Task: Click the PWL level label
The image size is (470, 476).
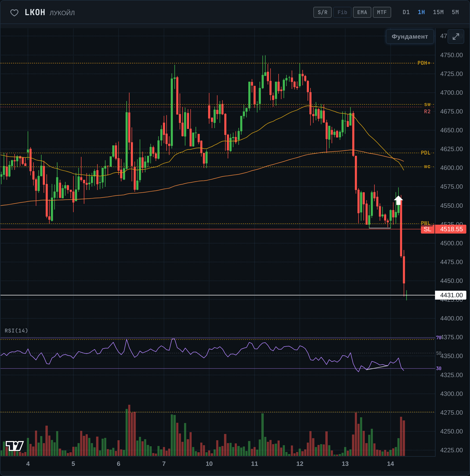Action: (x=426, y=223)
